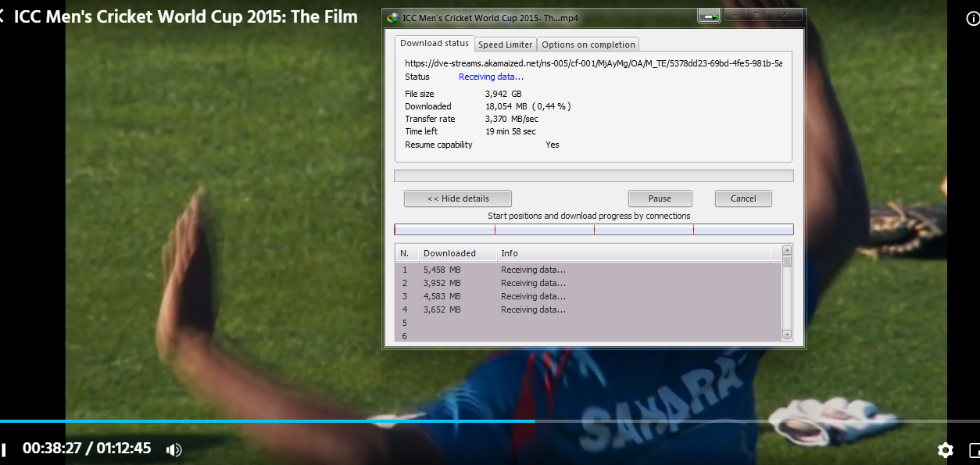Viewport: 980px width, 465px height.
Task: Click the connections download progress bar
Action: tap(594, 229)
